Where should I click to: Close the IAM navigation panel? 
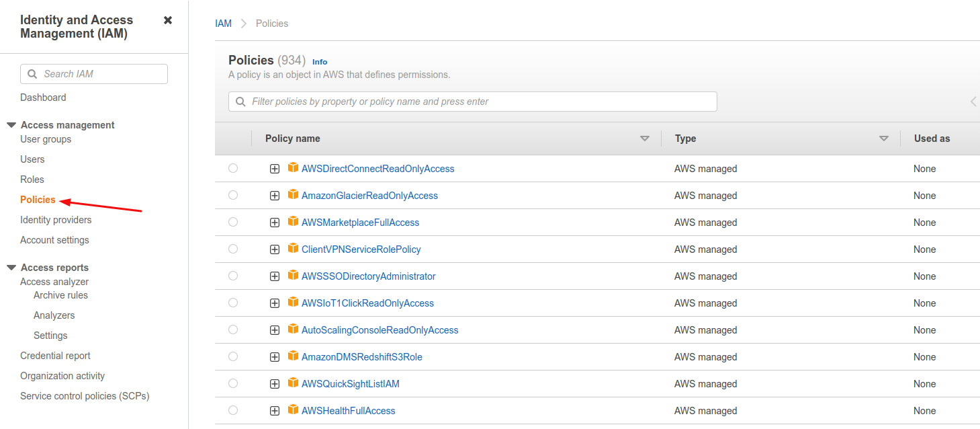(168, 20)
